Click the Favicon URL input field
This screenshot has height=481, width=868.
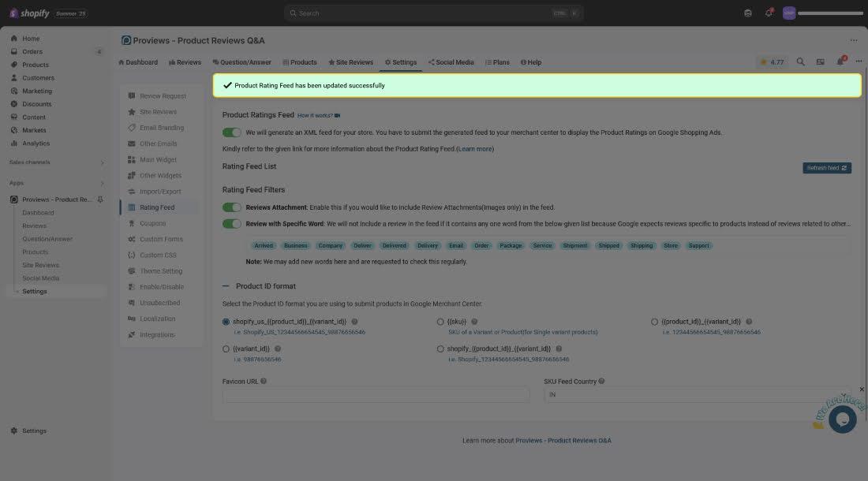click(376, 394)
